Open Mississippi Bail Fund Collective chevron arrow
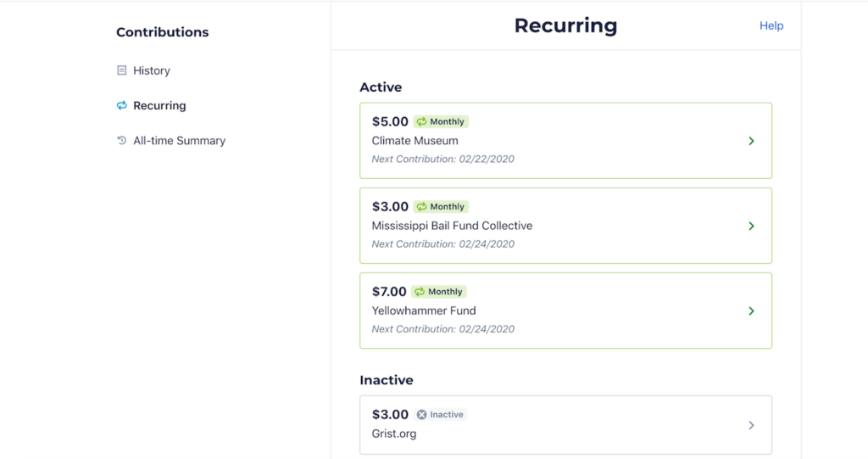868x459 pixels. tap(751, 226)
